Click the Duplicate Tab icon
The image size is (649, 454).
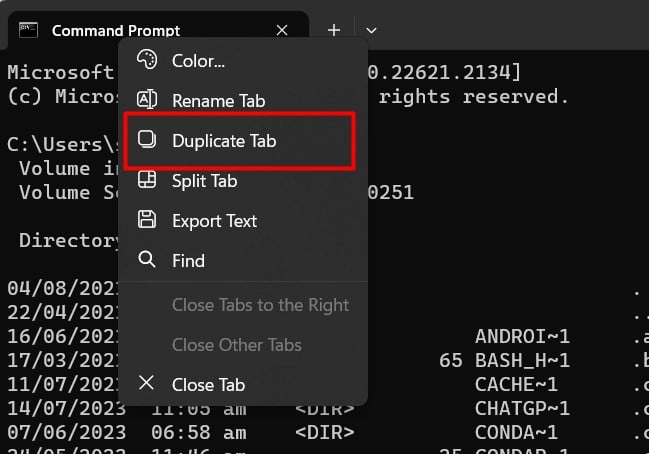(x=147, y=140)
